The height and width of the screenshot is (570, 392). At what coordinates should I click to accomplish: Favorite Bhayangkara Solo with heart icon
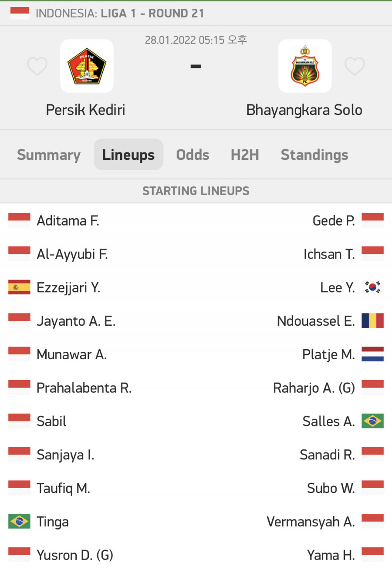pyautogui.click(x=355, y=67)
